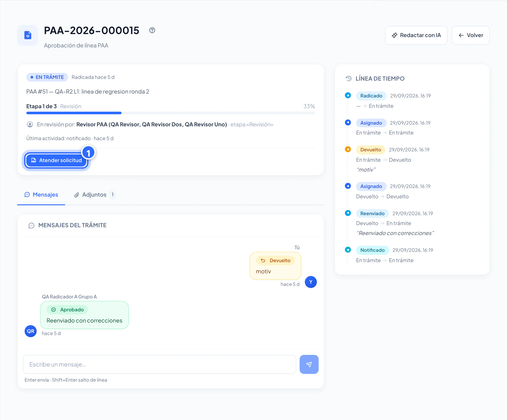507x420 pixels.
Task: Select the Reenviado timeline marker dot
Action: 348,213
